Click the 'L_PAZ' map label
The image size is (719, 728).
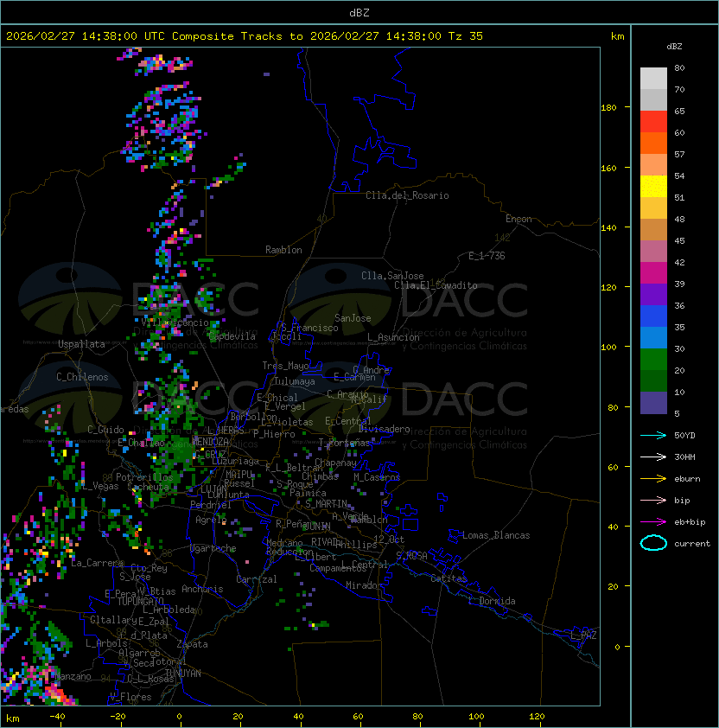pyautogui.click(x=583, y=635)
